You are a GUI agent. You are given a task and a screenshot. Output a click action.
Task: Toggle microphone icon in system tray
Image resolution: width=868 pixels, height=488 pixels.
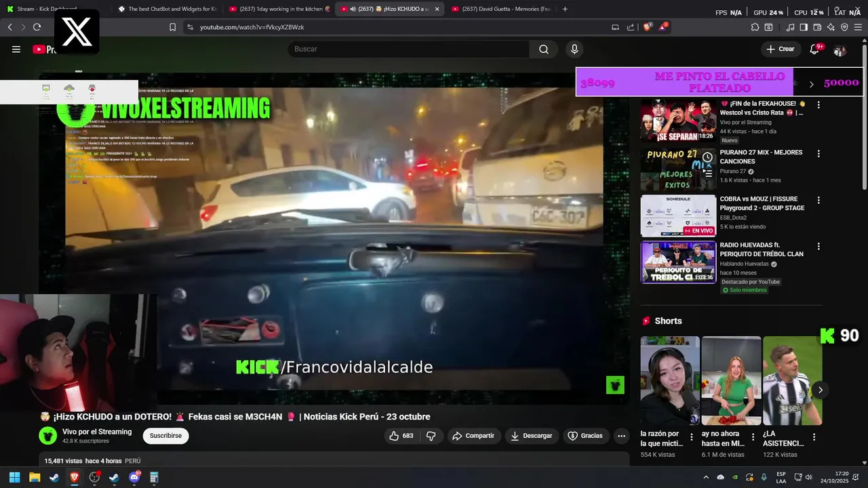click(x=764, y=477)
